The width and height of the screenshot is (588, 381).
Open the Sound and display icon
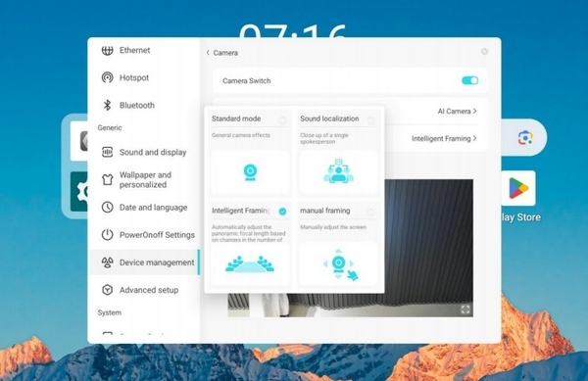(x=107, y=152)
